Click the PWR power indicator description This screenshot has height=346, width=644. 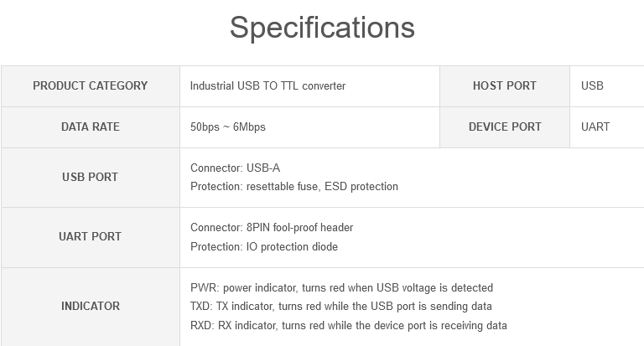click(x=342, y=287)
